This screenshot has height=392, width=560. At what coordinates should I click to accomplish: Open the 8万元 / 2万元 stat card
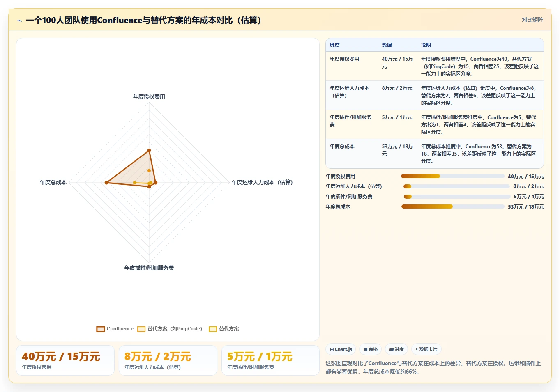(168, 360)
